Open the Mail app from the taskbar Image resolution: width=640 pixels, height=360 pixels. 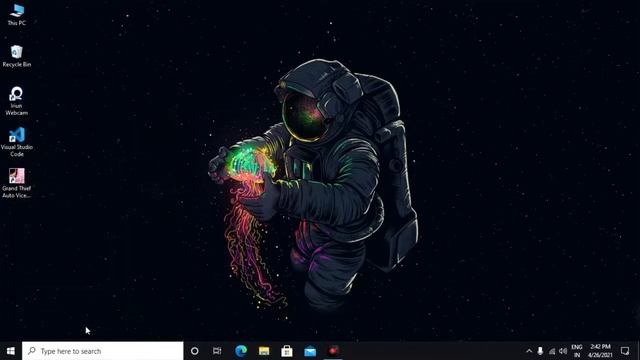pyautogui.click(x=310, y=351)
